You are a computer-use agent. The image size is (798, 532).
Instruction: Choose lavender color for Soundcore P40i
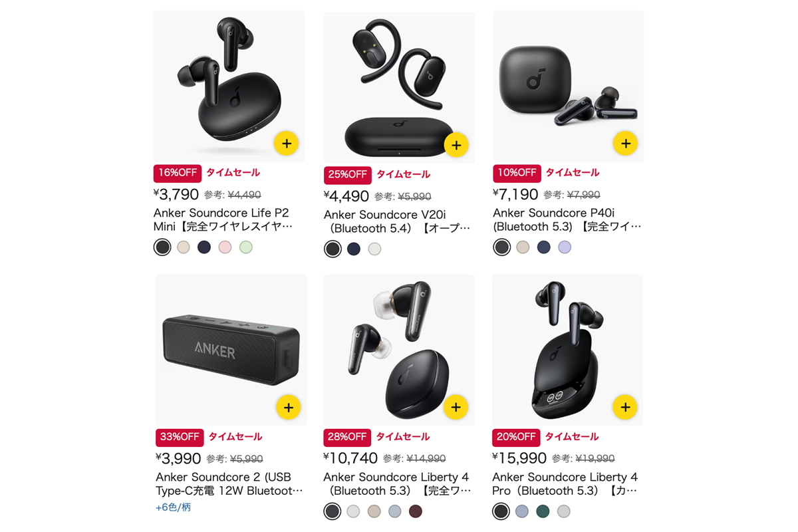(x=565, y=247)
